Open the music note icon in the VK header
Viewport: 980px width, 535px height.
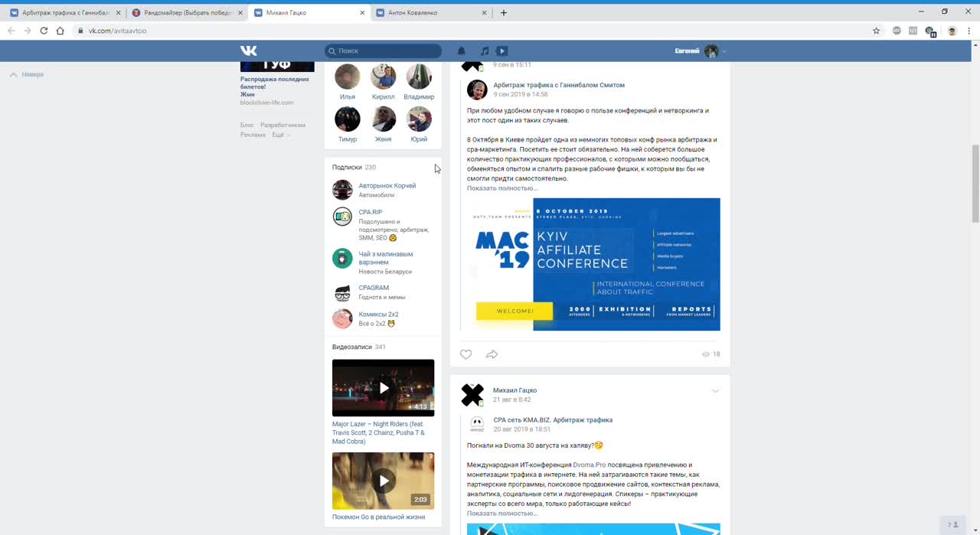[484, 51]
